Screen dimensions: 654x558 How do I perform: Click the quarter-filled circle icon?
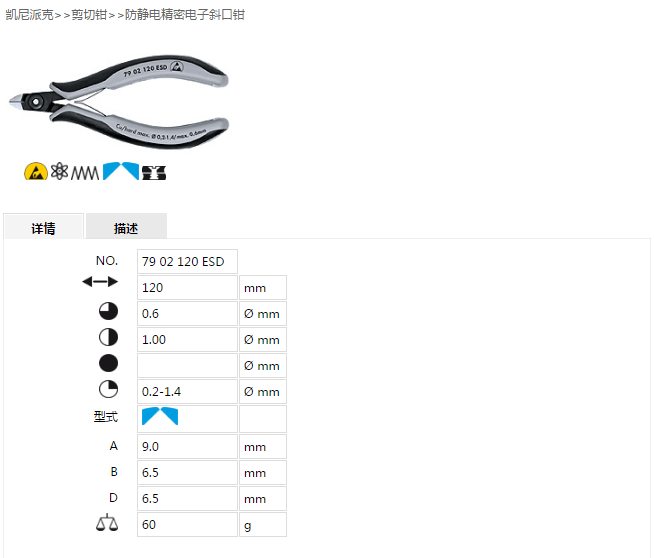tap(108, 389)
